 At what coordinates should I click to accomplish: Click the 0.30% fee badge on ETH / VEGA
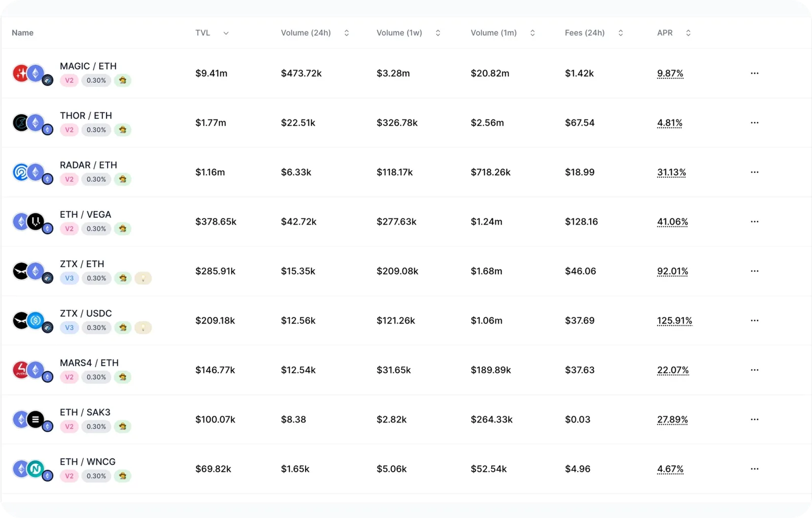point(96,229)
